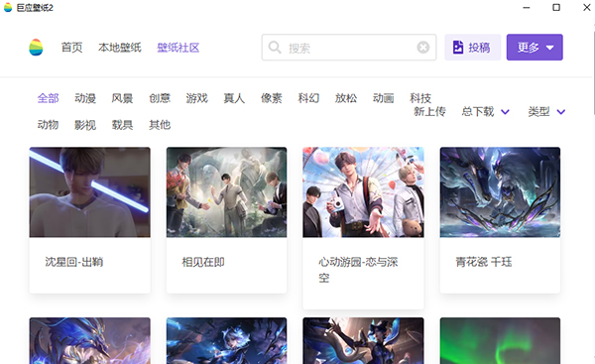Filter by the 风景 category
Viewport: 595px width, 364px height.
pos(122,98)
